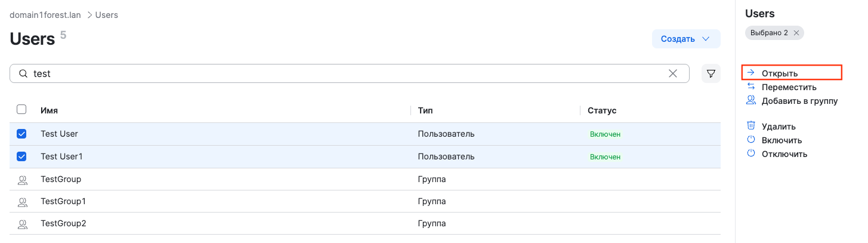868x243 pixels.
Task: Click the TestGroup1 group icon
Action: click(22, 202)
